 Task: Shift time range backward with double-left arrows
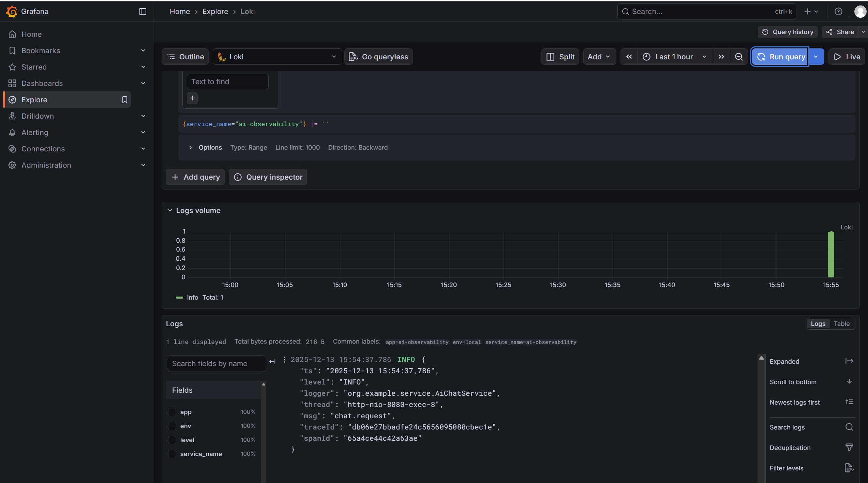629,57
